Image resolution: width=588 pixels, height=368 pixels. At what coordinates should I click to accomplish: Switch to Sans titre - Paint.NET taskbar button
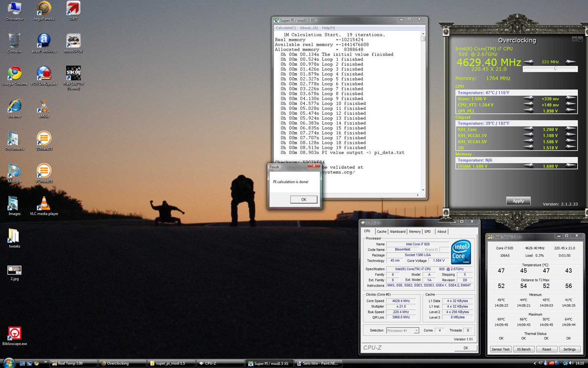tap(318, 364)
